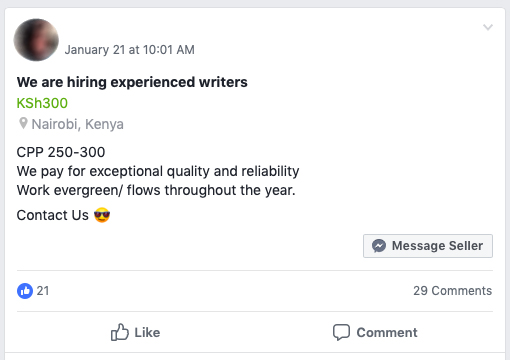Viewport: 510px width, 360px height.
Task: Click the sunglasses emoji after Contact Us
Action: pos(102,215)
